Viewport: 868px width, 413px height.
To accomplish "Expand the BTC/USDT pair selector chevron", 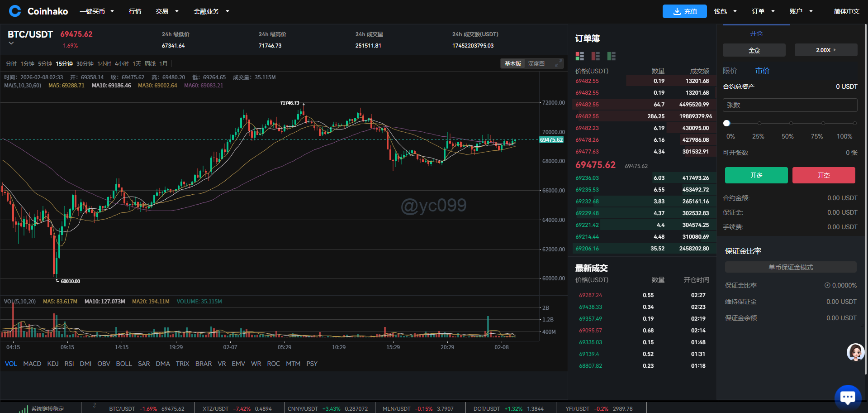I will tap(11, 43).
